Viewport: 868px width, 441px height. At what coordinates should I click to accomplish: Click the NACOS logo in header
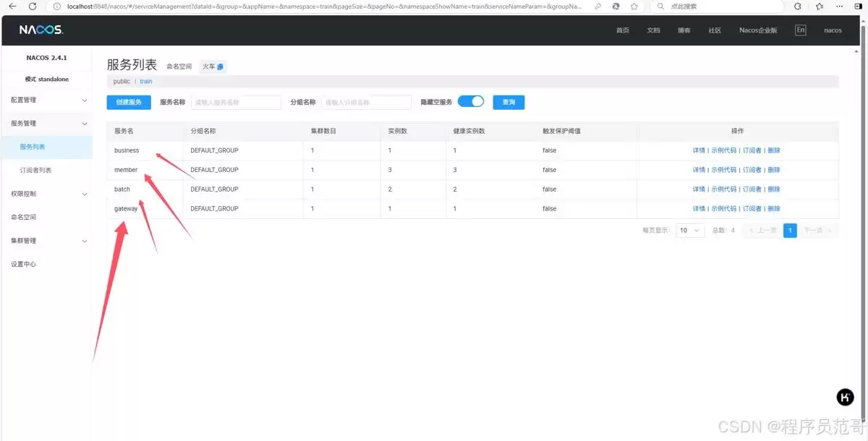(x=41, y=30)
